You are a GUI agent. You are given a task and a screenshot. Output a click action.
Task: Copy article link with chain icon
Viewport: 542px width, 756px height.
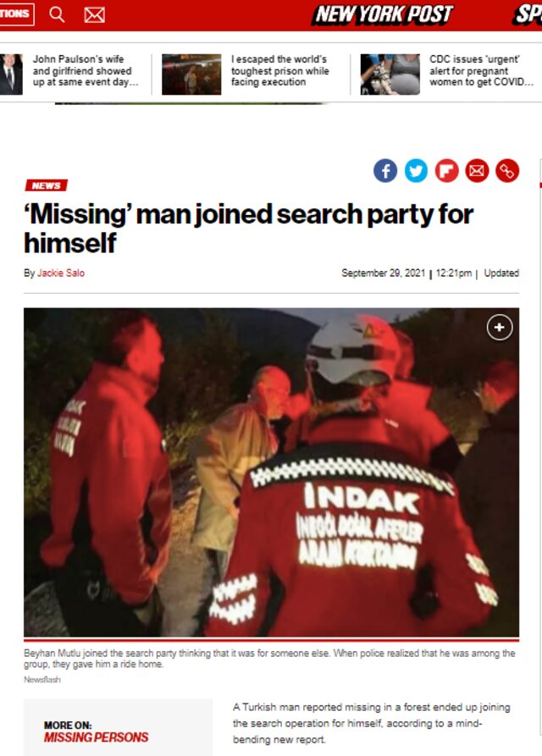click(x=507, y=171)
